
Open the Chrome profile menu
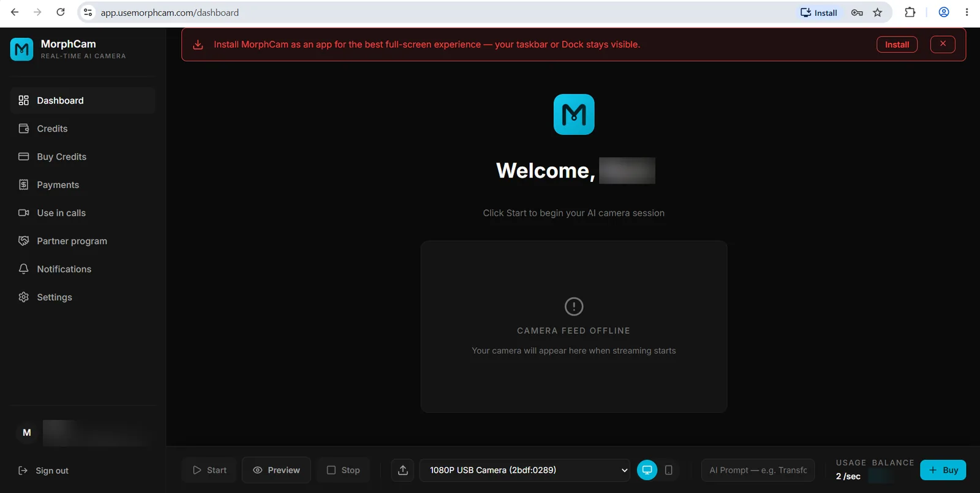[944, 12]
